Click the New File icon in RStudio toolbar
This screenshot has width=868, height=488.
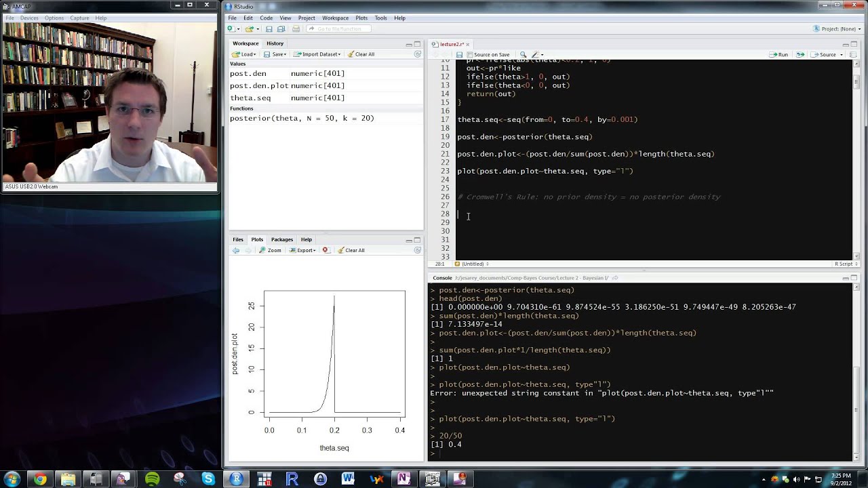click(231, 28)
